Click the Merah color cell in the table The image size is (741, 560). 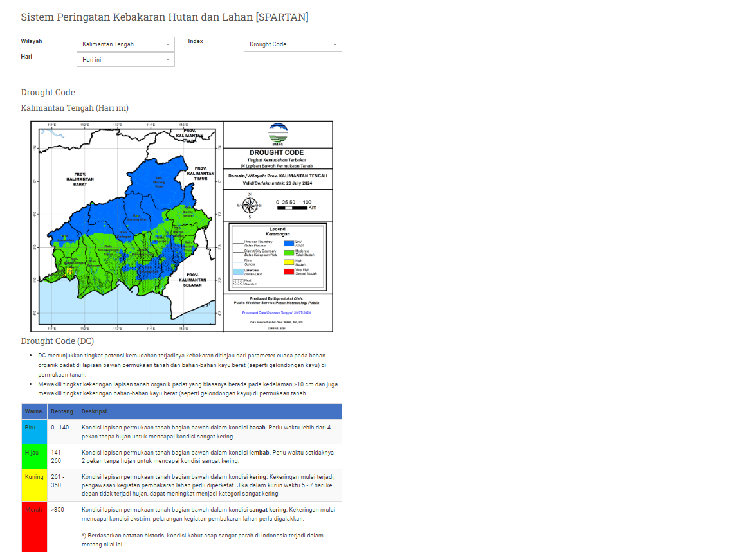tap(35, 527)
